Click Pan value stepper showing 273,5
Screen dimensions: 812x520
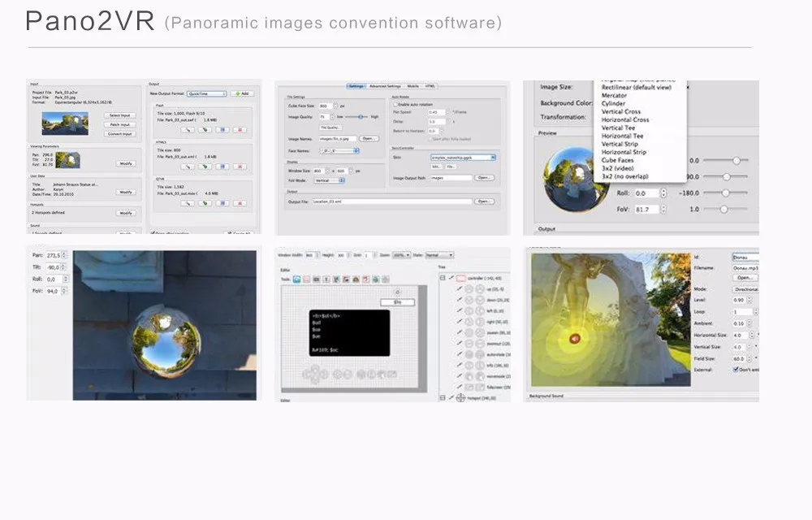coord(63,255)
